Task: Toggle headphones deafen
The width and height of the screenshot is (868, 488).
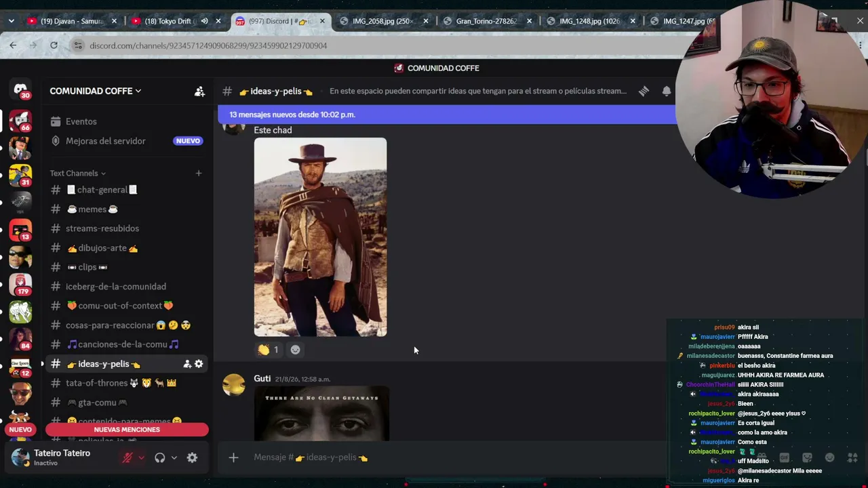Action: click(x=159, y=457)
